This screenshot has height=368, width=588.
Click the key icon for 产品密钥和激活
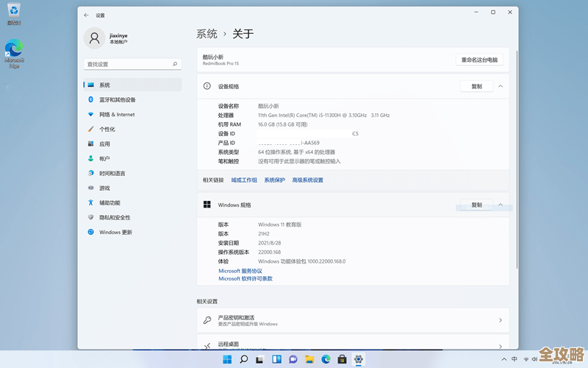[207, 320]
